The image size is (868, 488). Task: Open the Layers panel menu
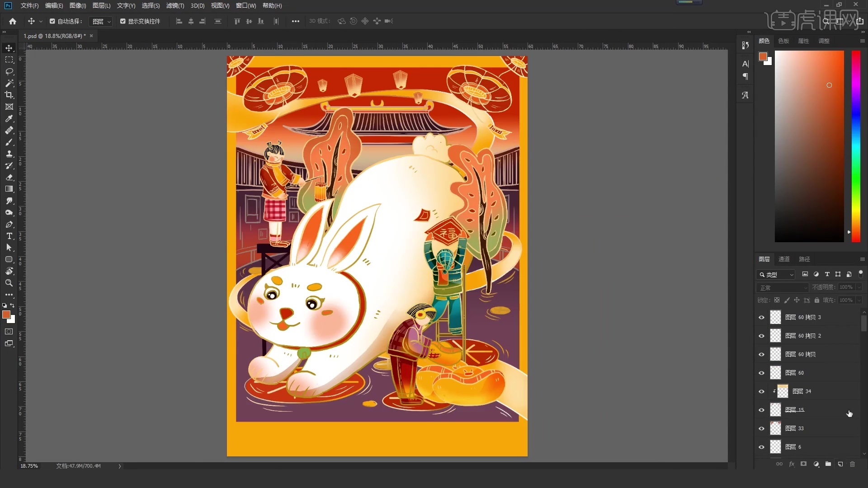(862, 259)
